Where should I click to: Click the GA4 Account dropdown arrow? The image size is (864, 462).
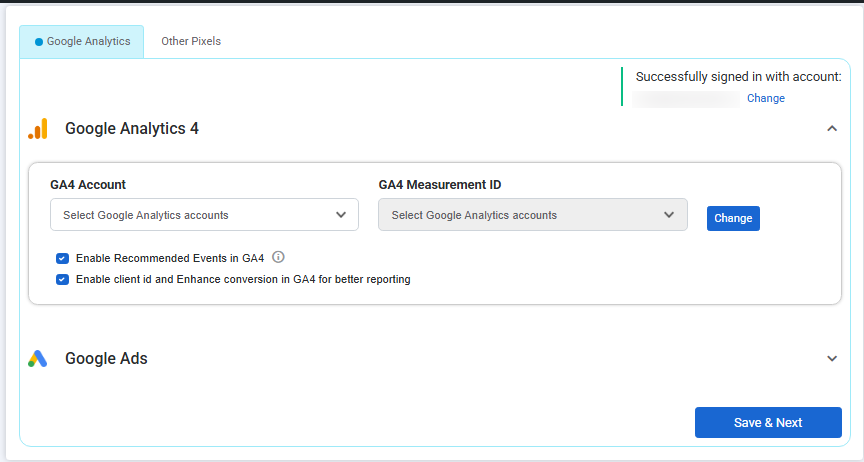click(x=341, y=214)
